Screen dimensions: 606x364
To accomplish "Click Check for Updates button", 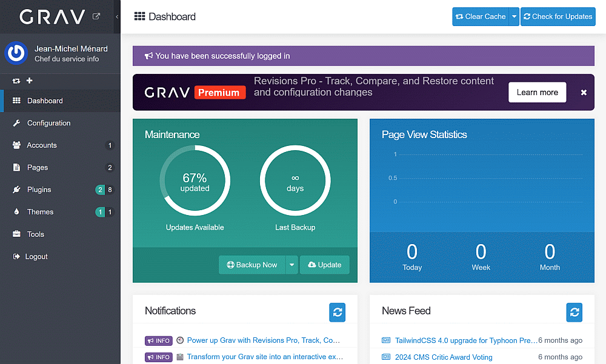I will 558,17.
